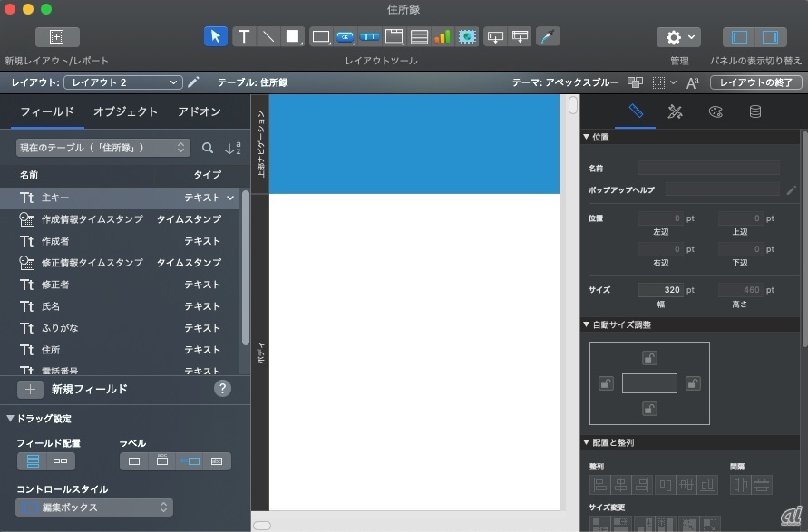This screenshot has height=532, width=808.
Task: Select the Line drawing tool
Action: click(x=268, y=36)
